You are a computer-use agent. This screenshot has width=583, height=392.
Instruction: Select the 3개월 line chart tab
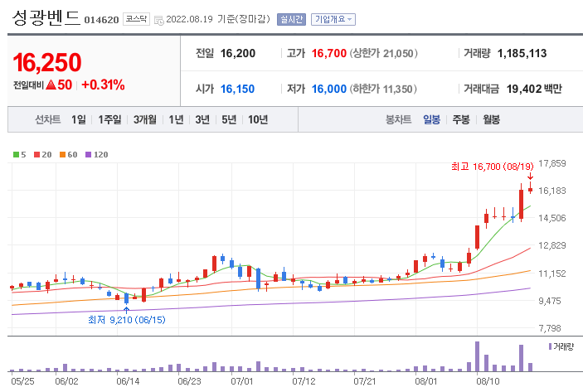pos(145,119)
